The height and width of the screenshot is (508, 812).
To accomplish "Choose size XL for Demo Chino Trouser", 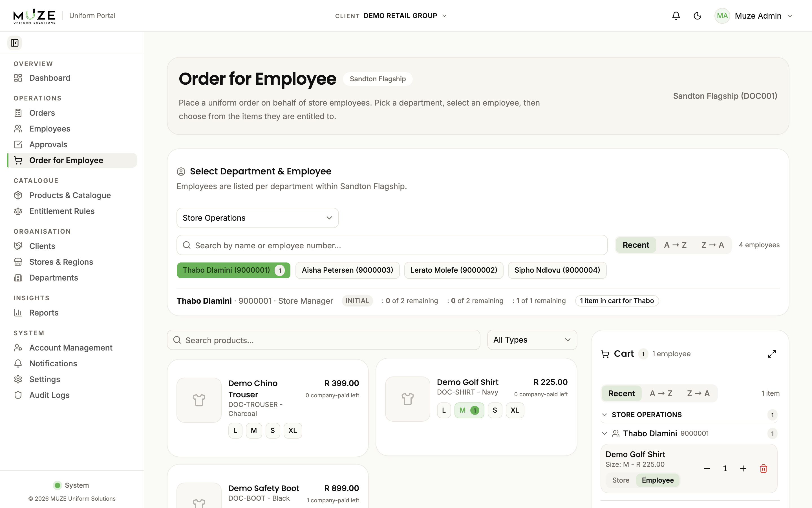I will 293,430.
